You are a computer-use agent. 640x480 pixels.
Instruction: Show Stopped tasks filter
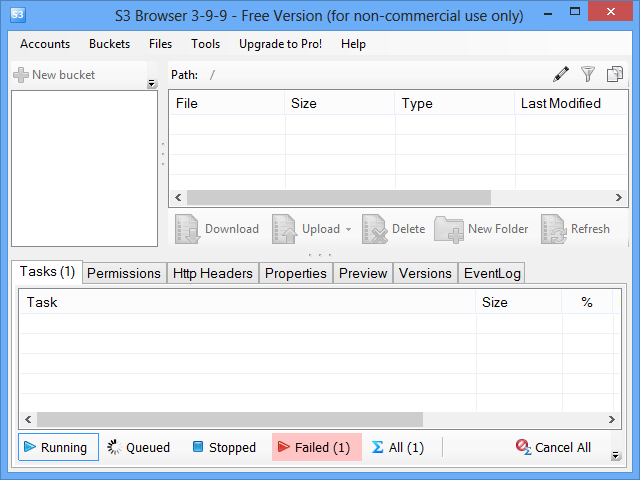[x=224, y=447]
